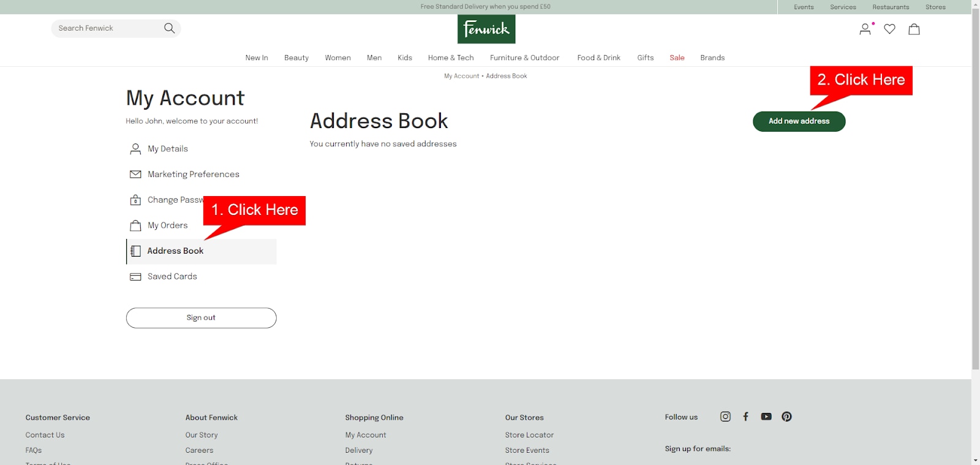Open the account profile icon in header
Viewport: 980px width, 465px height.
[x=865, y=29]
